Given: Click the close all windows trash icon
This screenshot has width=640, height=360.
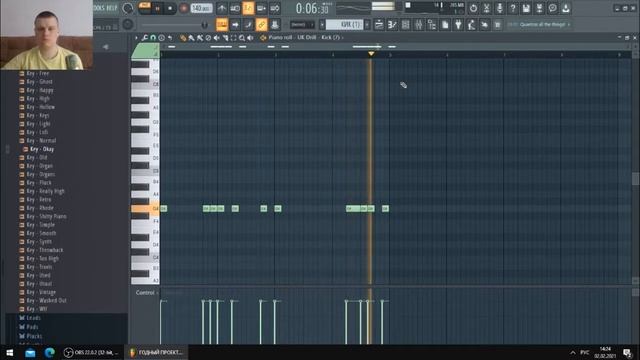Looking at the screenshot, I should click(498, 24).
